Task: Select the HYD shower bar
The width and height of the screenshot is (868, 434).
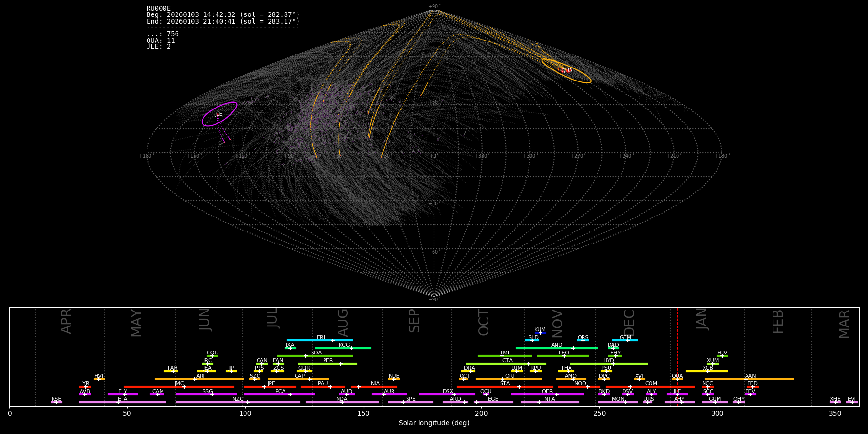Action: (x=609, y=364)
